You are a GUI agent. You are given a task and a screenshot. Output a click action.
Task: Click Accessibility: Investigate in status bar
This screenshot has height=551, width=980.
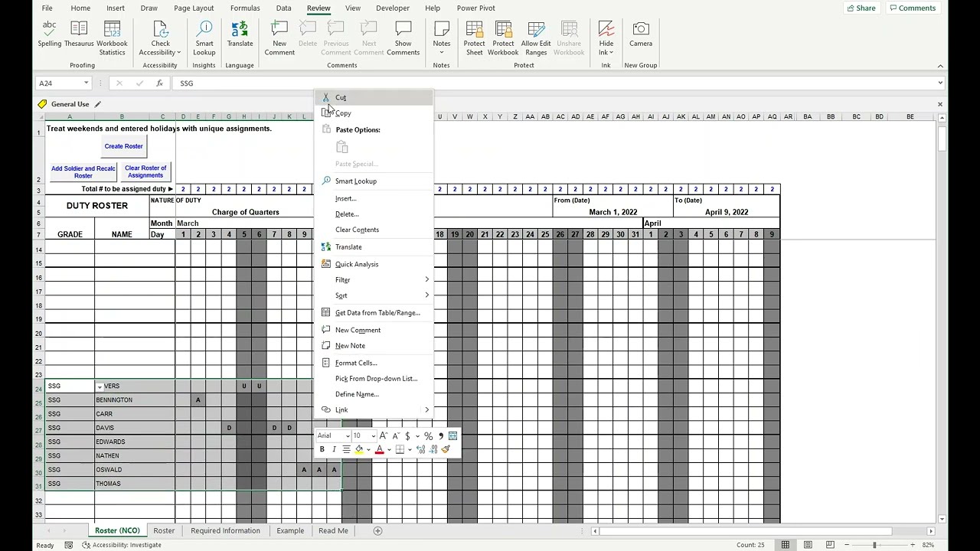[x=121, y=545]
